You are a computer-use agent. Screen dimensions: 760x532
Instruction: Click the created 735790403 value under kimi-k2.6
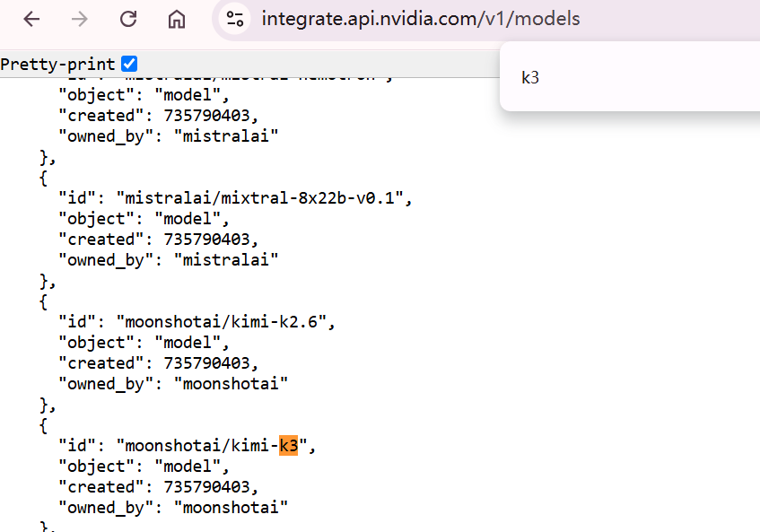pos(206,363)
